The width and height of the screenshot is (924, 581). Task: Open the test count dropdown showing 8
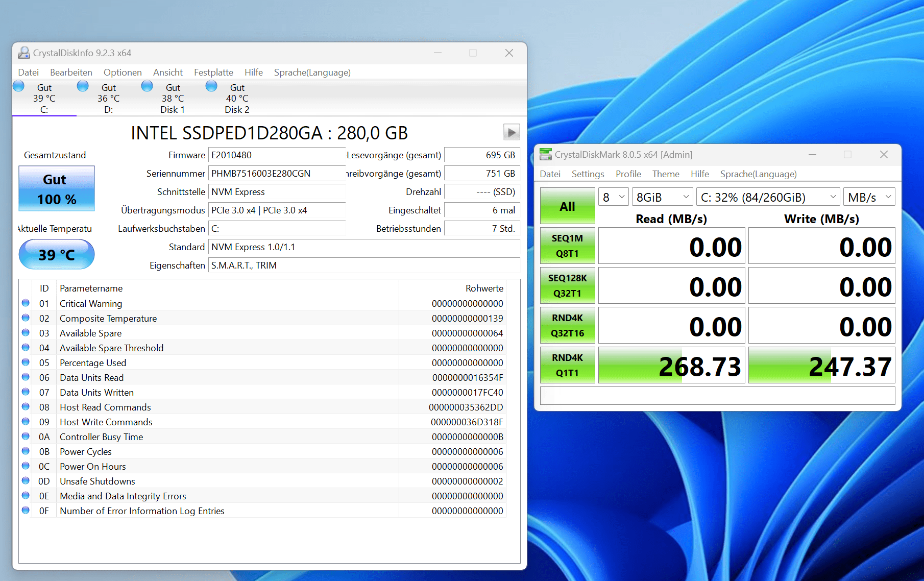(613, 197)
